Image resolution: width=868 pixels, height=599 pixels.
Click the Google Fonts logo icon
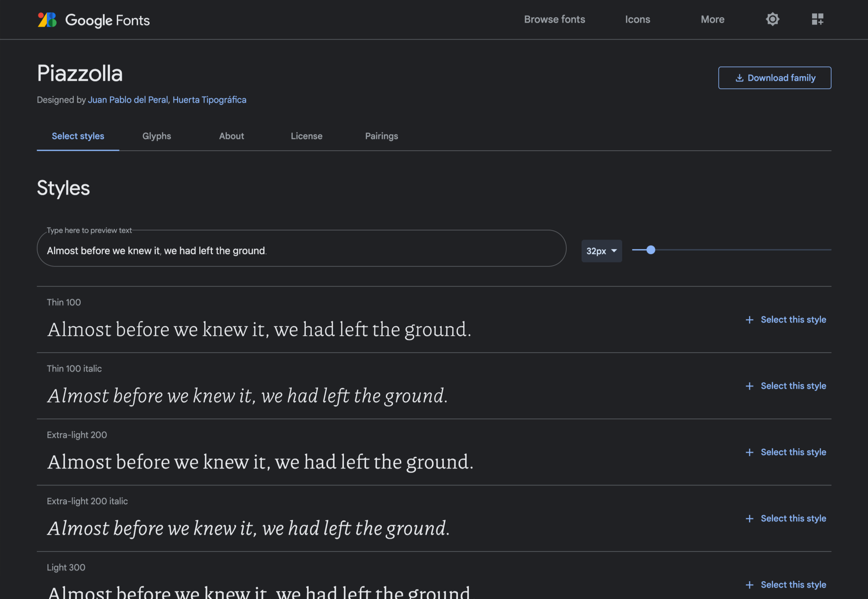coord(47,20)
